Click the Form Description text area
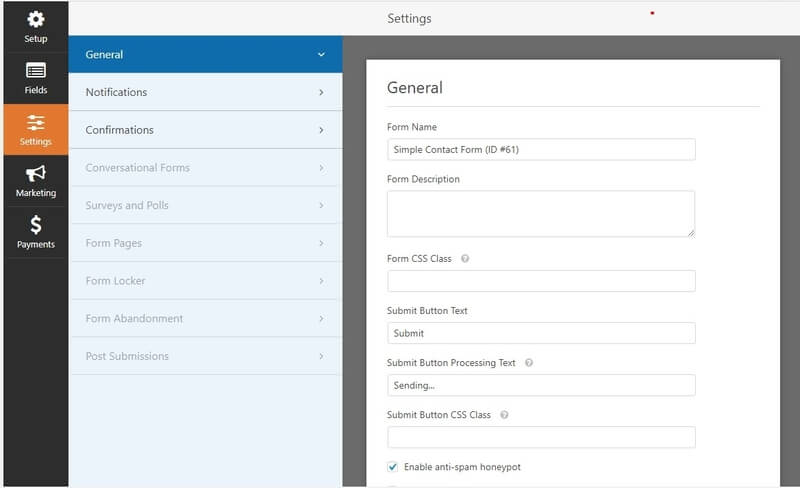Viewport: 800px width, 488px height. coord(541,214)
